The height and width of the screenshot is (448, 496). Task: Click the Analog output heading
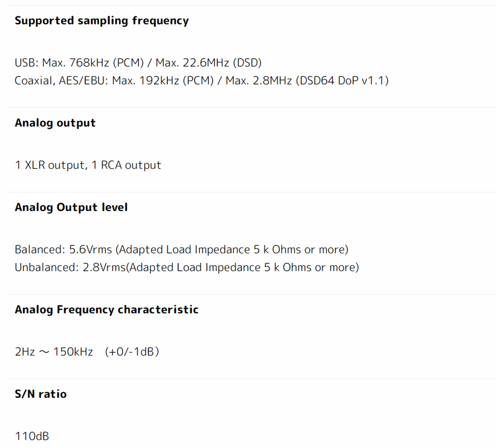(55, 123)
